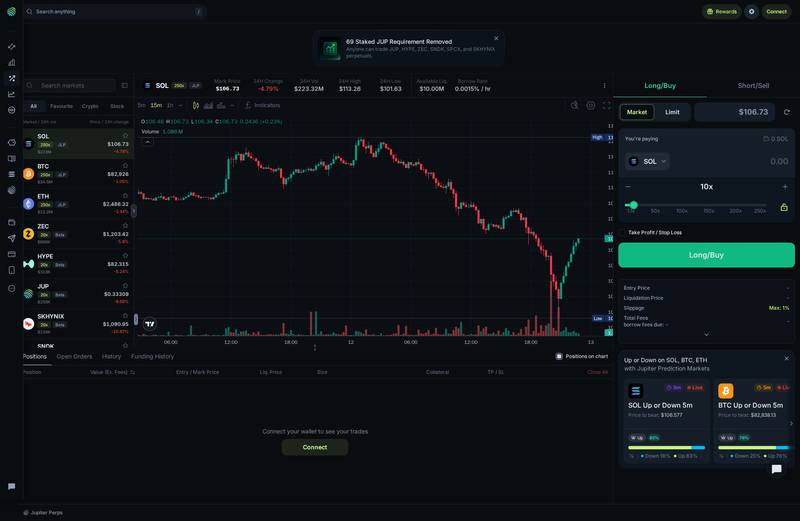Image resolution: width=800 pixels, height=521 pixels.
Task: Open chart snapshot camera icon
Action: click(574, 105)
